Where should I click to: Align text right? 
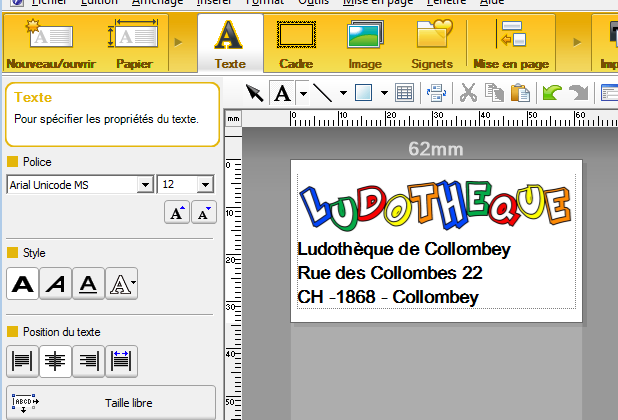click(88, 361)
